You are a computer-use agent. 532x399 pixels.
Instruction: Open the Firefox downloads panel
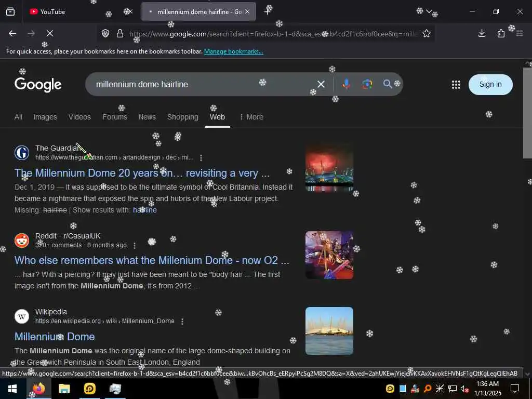click(x=482, y=33)
